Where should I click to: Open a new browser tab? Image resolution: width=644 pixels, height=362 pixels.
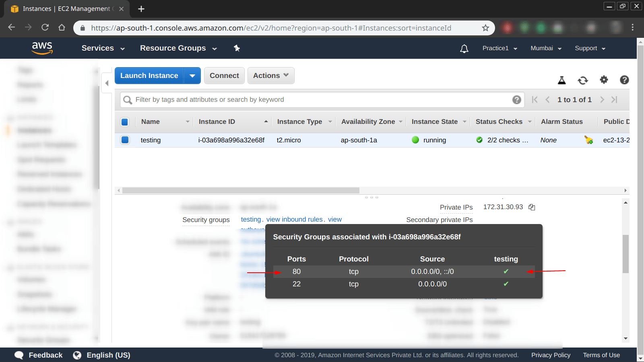(x=141, y=9)
